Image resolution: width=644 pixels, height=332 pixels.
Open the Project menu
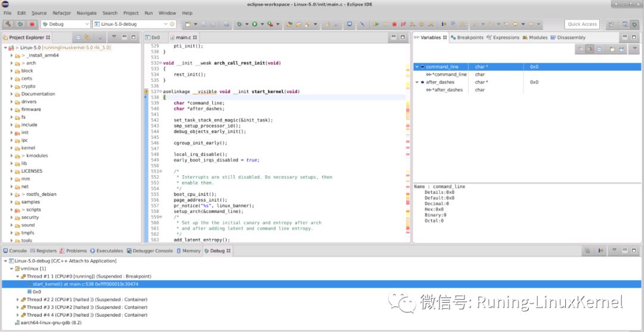131,13
